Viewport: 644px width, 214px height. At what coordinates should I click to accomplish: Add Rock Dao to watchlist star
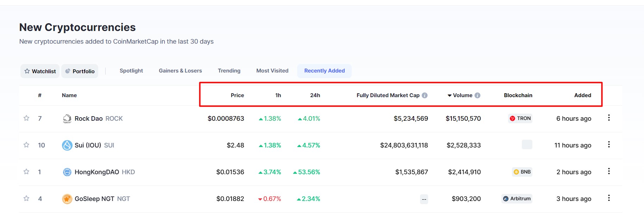coord(26,118)
